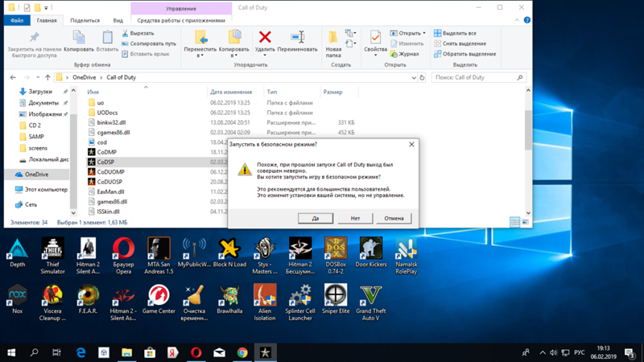Click Снять выделение in the ribbon

click(460, 43)
